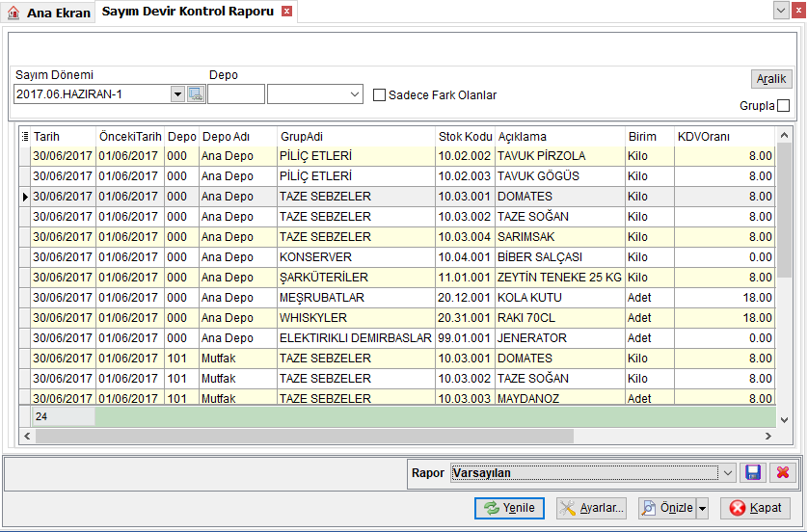
Task: Open the Önizle split-button arrow
Action: click(702, 508)
